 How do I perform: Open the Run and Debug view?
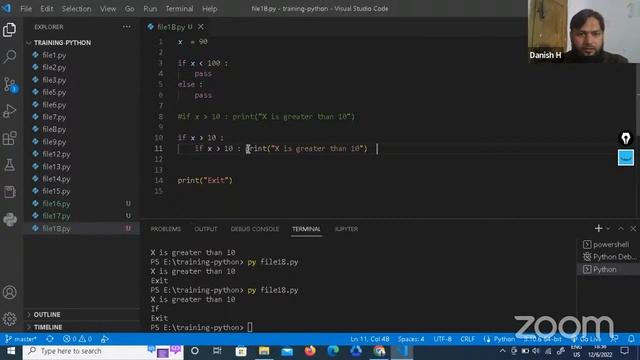point(9,111)
